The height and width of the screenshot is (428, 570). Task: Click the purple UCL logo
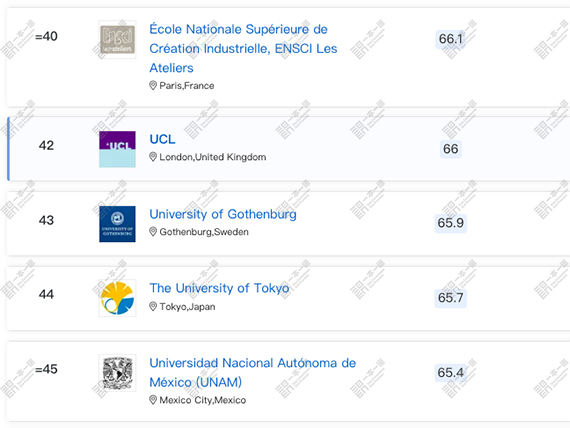[117, 149]
